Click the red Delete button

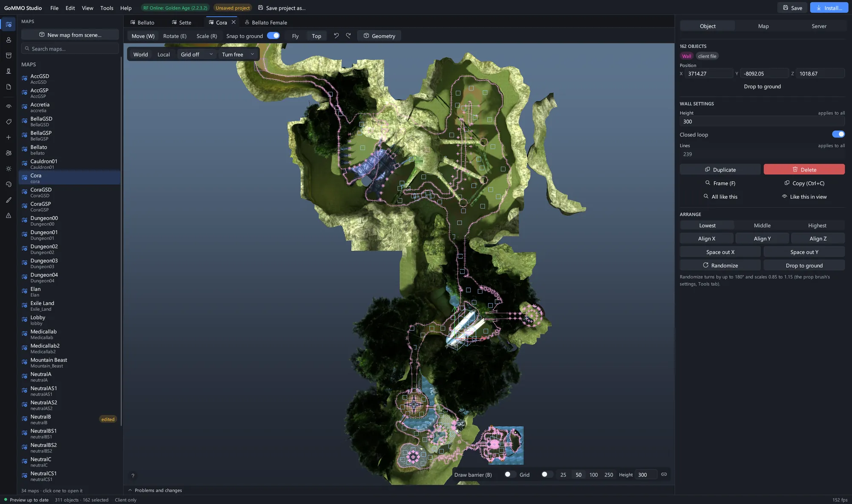tap(804, 169)
